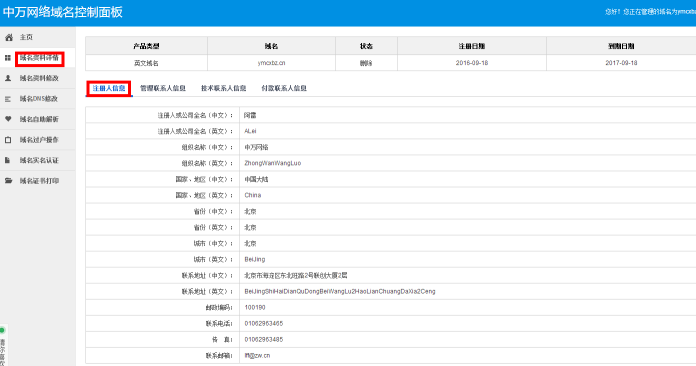This screenshot has width=696, height=366.
Task: Open 域名资料详情 in the sidebar
Action: (39, 58)
